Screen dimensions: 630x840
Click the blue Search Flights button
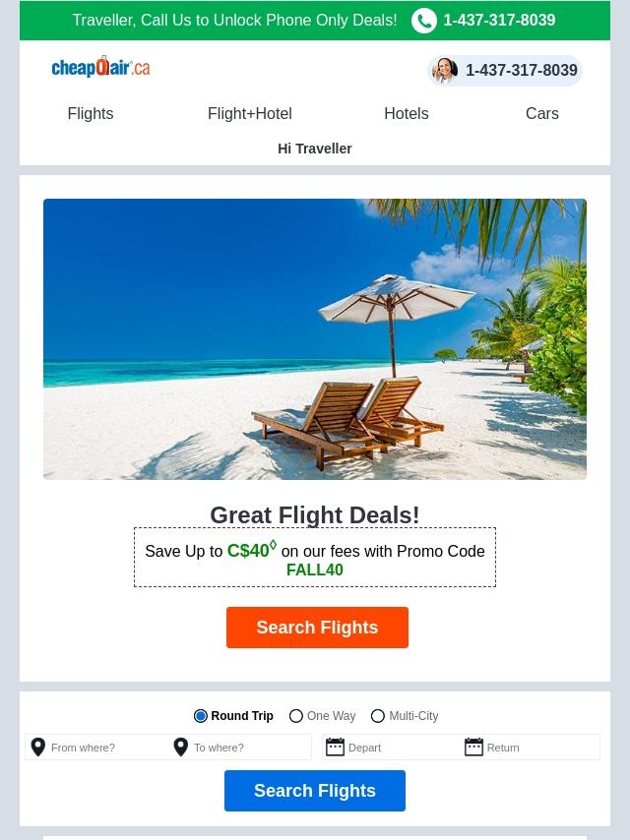tap(315, 791)
